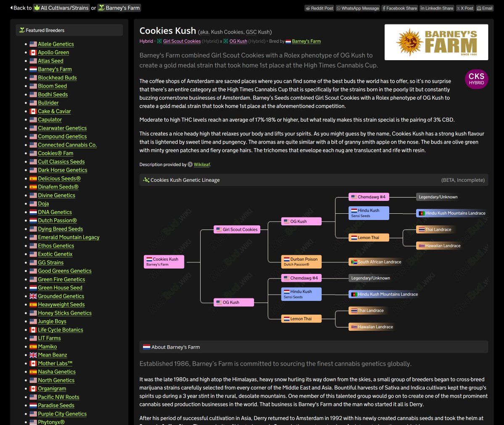Open Mean Beanz breeder link
The height and width of the screenshot is (425, 504).
point(53,355)
